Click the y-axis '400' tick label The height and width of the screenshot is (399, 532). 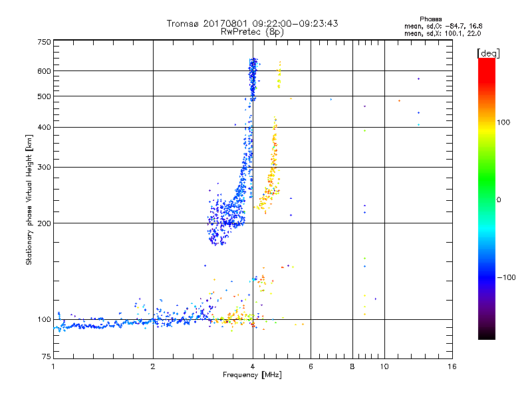pyautogui.click(x=44, y=127)
